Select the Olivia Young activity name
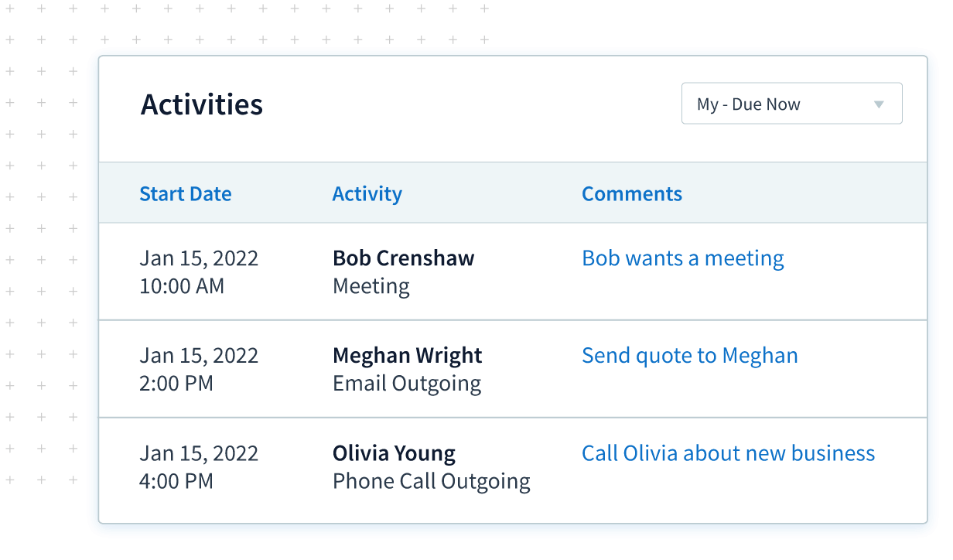This screenshot has height=560, width=953. tap(395, 453)
